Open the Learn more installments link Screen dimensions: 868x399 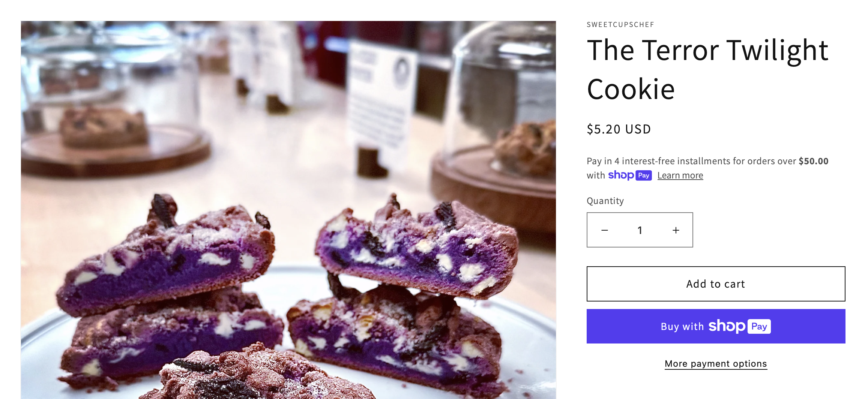click(x=680, y=175)
